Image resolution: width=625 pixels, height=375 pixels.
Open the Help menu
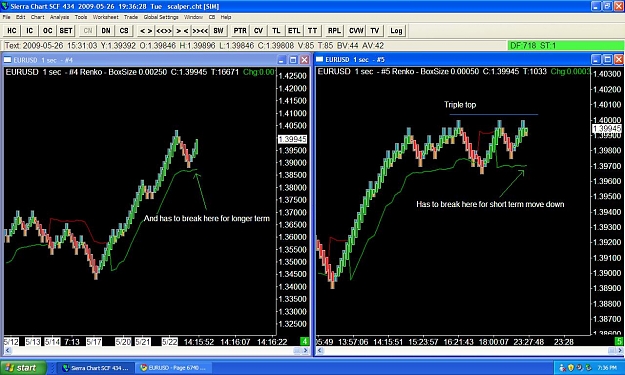(x=226, y=17)
